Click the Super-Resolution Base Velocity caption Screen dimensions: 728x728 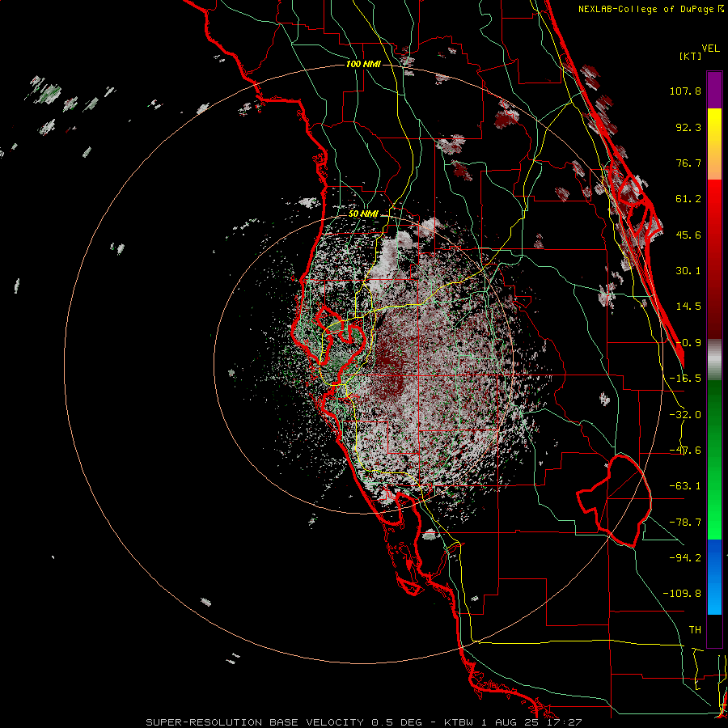(x=364, y=722)
